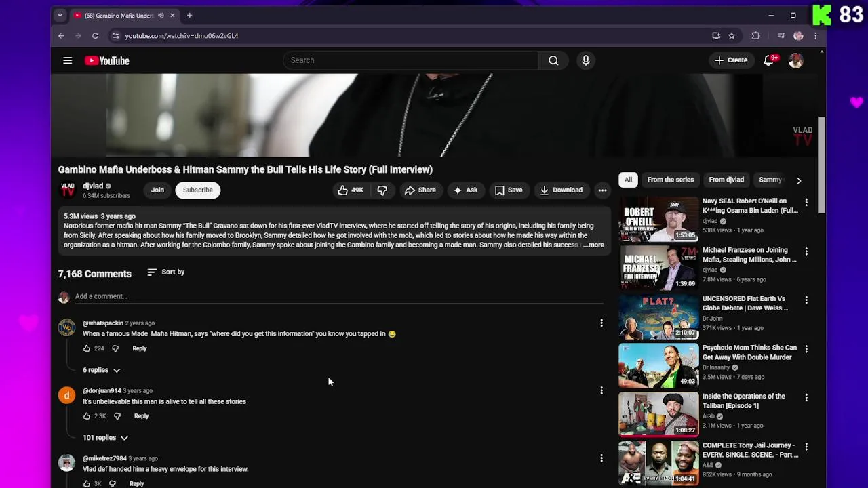This screenshot has height=488, width=868.
Task: Open the djvlad channel avatar
Action: click(x=68, y=190)
